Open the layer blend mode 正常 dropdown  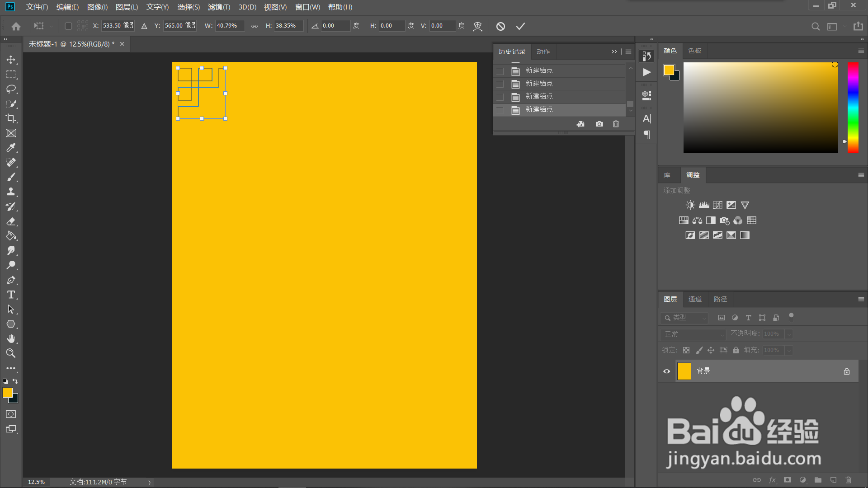coord(693,334)
